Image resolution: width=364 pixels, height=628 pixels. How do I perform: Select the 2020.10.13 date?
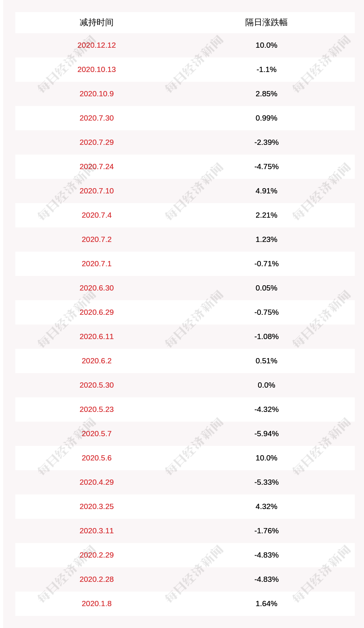(96, 69)
